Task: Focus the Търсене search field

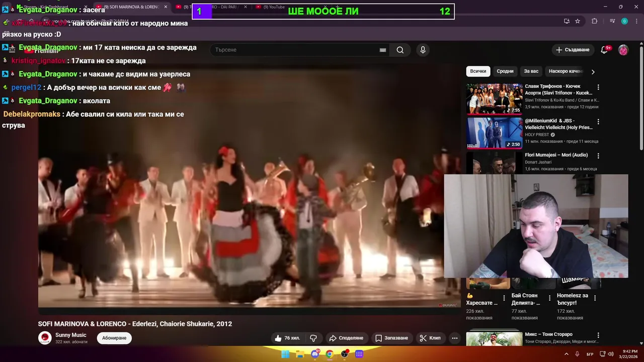Action: click(x=296, y=50)
